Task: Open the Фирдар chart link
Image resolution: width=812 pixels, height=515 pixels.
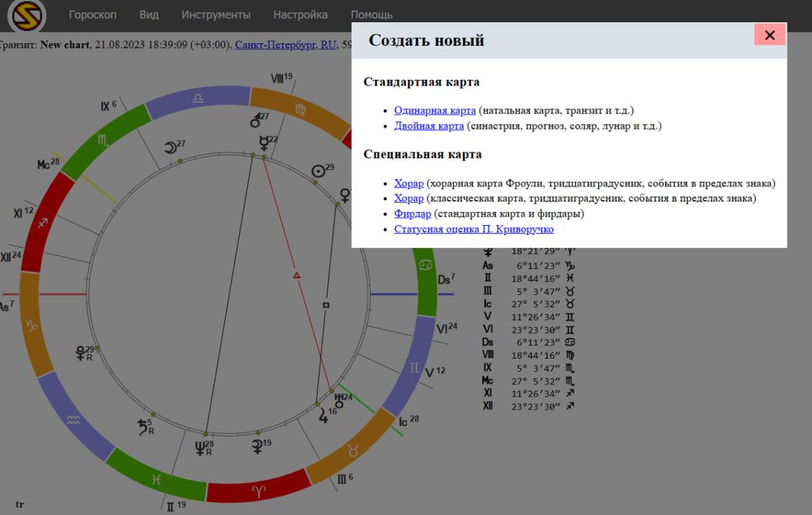Action: click(412, 214)
